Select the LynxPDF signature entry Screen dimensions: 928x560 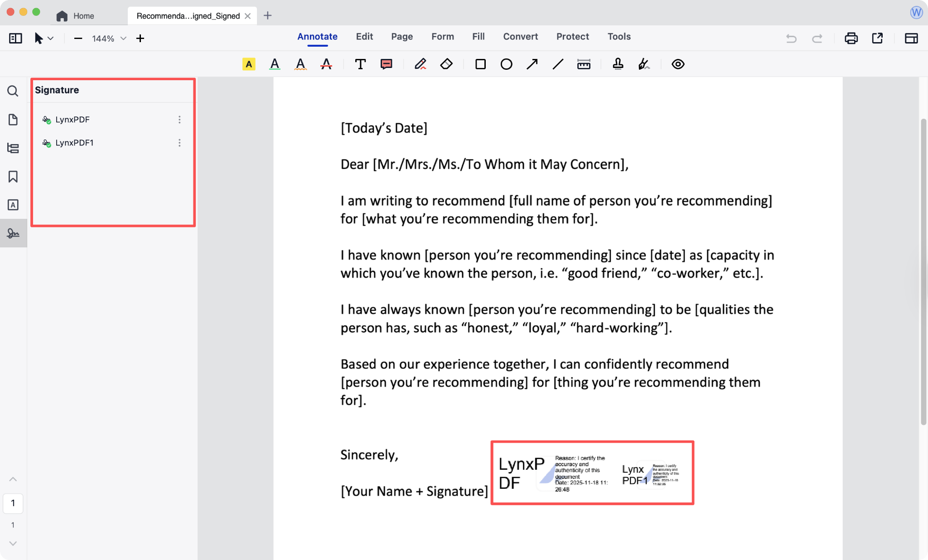(x=72, y=120)
